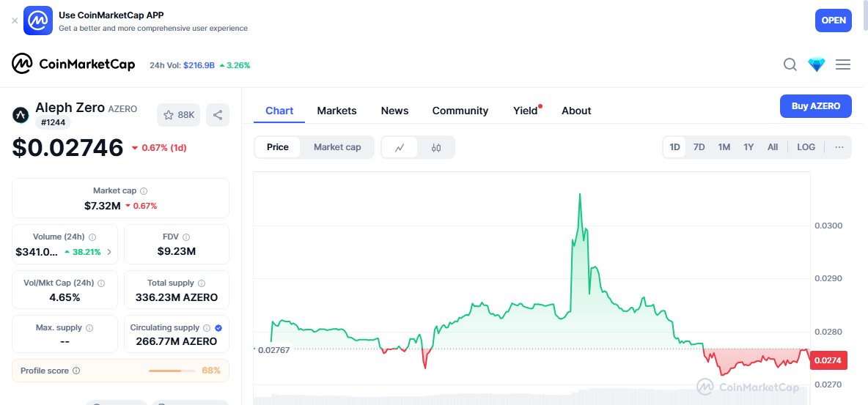Click the verified badge beside Circulating supply

218,327
